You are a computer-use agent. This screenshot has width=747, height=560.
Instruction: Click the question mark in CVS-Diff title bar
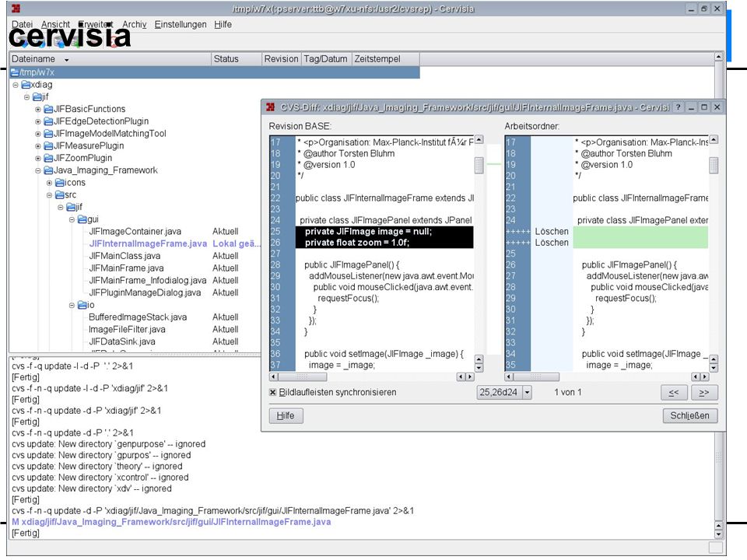click(x=678, y=107)
